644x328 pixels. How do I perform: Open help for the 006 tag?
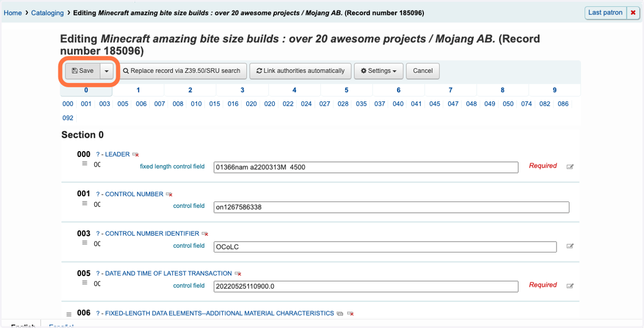[x=98, y=313]
